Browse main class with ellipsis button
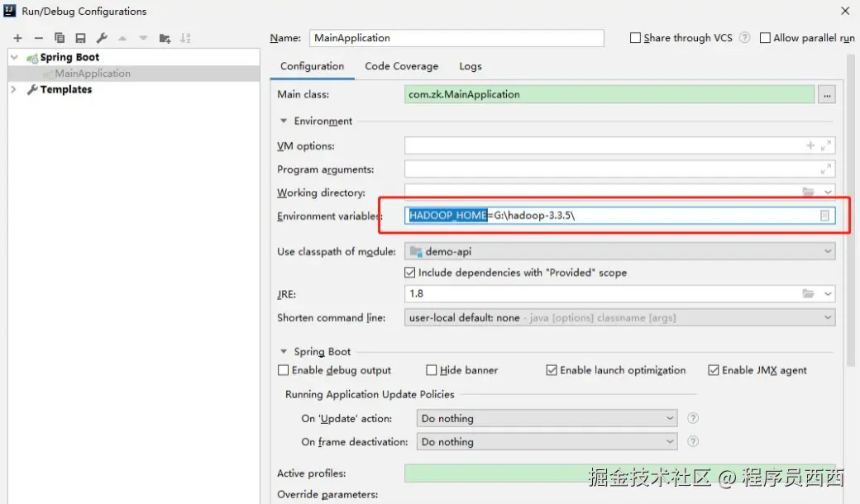Image resolution: width=860 pixels, height=504 pixels. pos(827,95)
